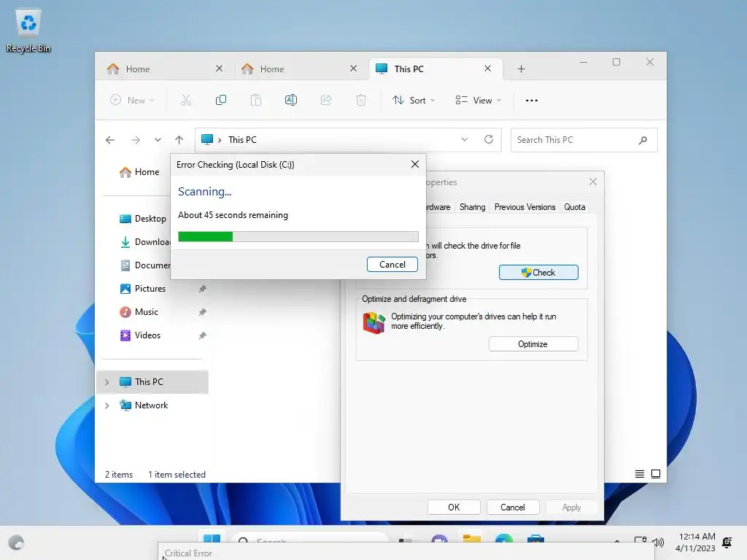Click Cancel in the Properties dialog
Viewport: 747px width, 560px height.
click(x=513, y=507)
